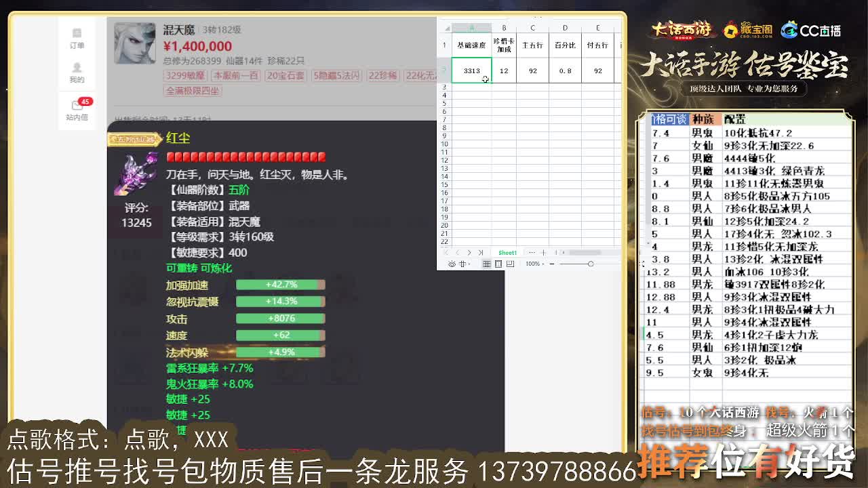Image resolution: width=868 pixels, height=488 pixels.
Task: Open 站内信 messages showing 45 unread
Action: [x=77, y=108]
